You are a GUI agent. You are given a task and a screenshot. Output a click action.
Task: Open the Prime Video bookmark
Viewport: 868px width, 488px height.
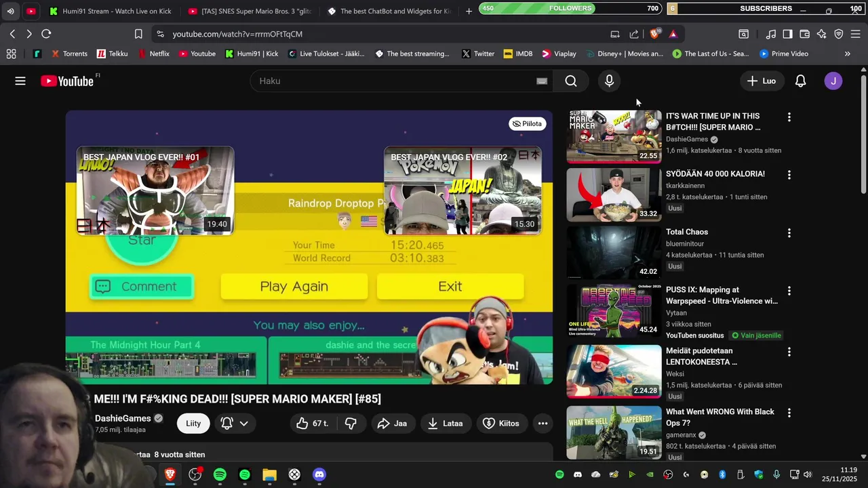(784, 54)
